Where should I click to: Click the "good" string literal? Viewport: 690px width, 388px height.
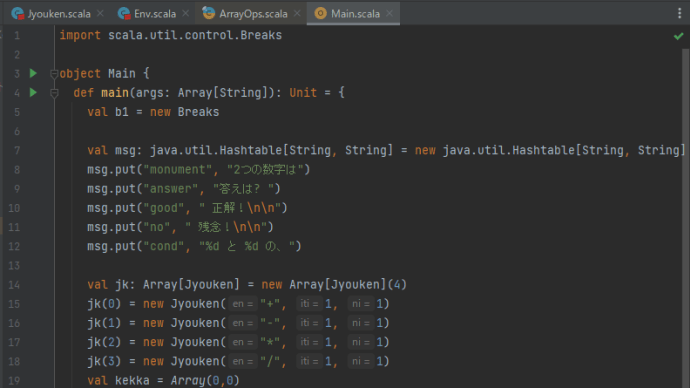click(164, 208)
